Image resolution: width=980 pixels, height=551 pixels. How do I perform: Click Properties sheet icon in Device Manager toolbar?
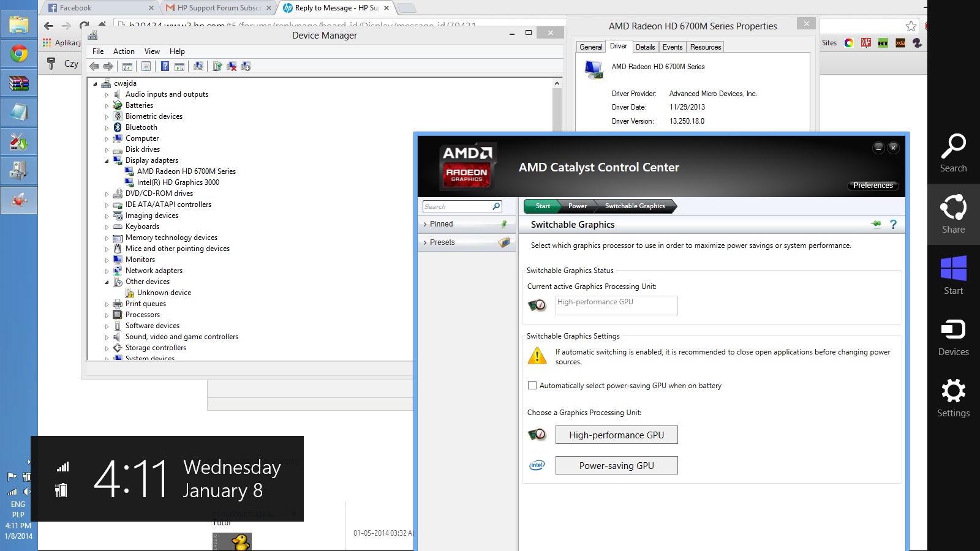pyautogui.click(x=146, y=66)
